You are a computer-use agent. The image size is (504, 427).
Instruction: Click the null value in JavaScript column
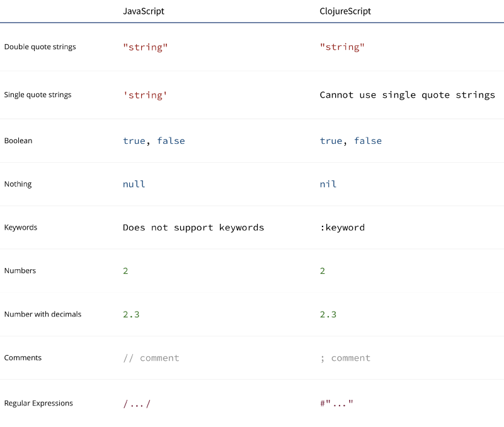coord(134,184)
